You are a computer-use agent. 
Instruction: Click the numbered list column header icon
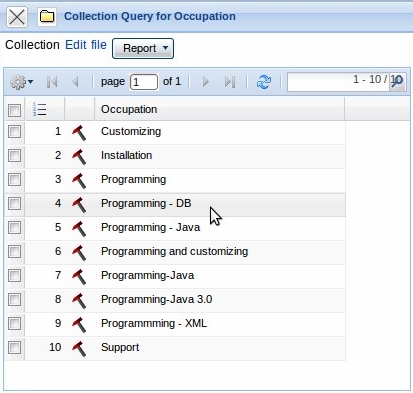(40, 109)
